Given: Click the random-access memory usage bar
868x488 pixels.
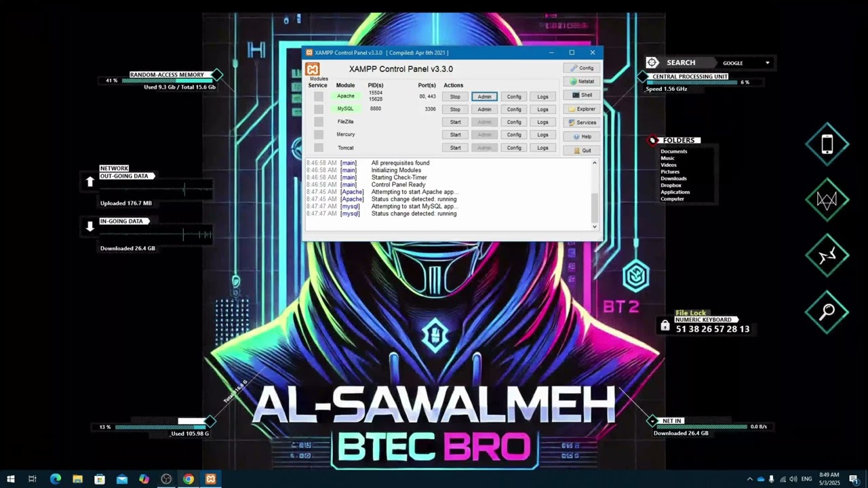Looking at the screenshot, I should click(x=167, y=81).
